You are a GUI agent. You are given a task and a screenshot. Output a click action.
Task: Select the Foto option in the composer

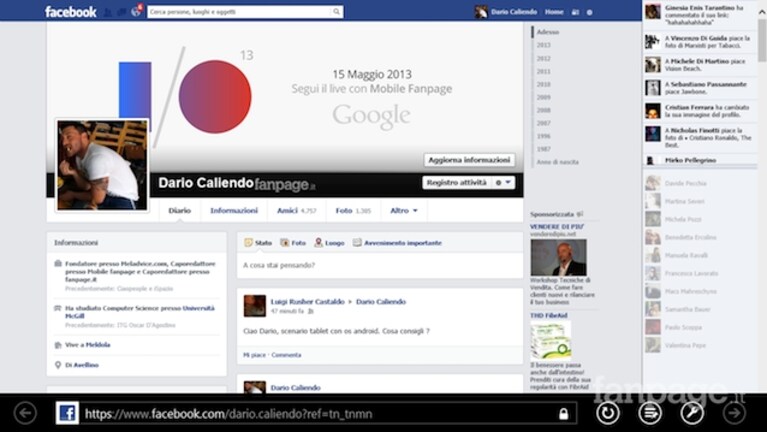[293, 243]
